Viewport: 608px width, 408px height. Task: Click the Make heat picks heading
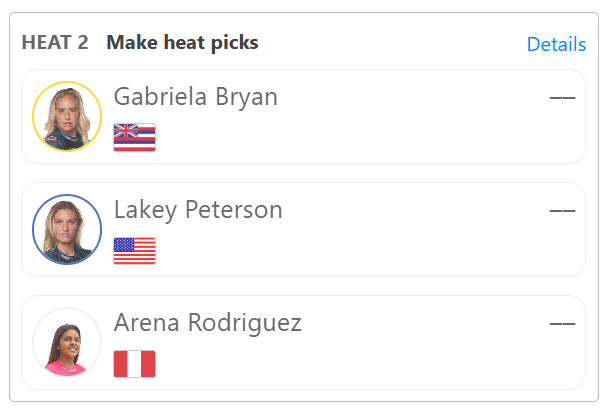click(x=182, y=43)
